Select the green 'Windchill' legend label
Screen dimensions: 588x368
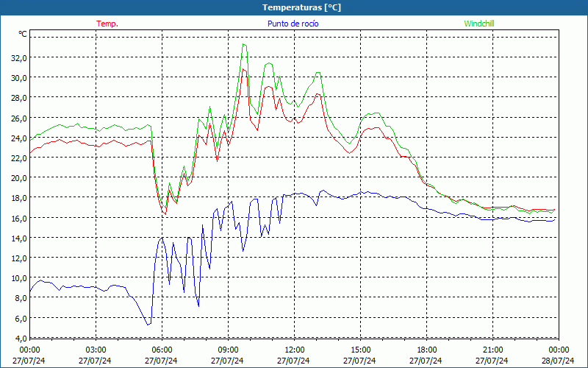point(479,24)
